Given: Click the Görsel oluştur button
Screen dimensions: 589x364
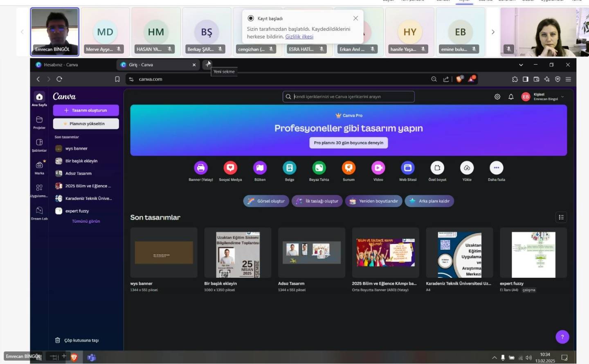Looking at the screenshot, I should (x=266, y=201).
